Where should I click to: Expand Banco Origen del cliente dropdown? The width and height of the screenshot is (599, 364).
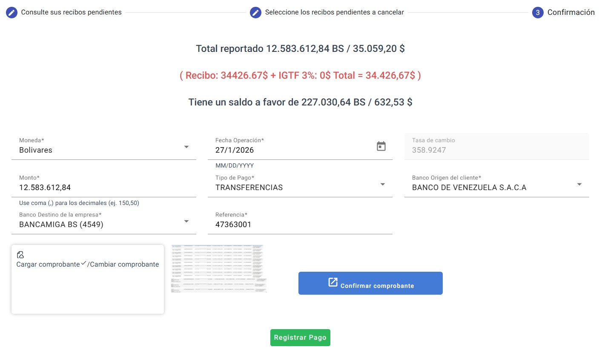coord(579,184)
